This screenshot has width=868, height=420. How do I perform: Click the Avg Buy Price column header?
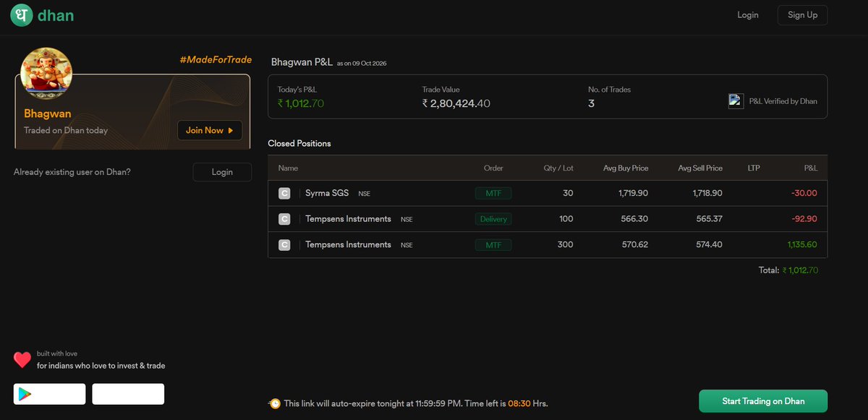[x=626, y=168]
